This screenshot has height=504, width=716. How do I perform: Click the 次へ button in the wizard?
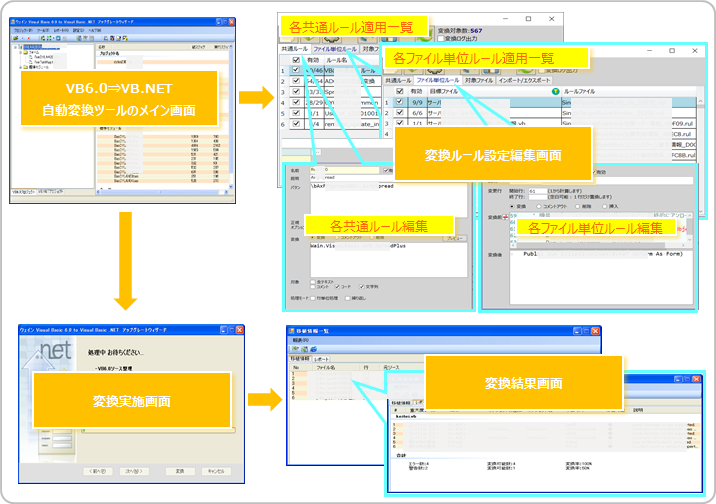point(132,469)
